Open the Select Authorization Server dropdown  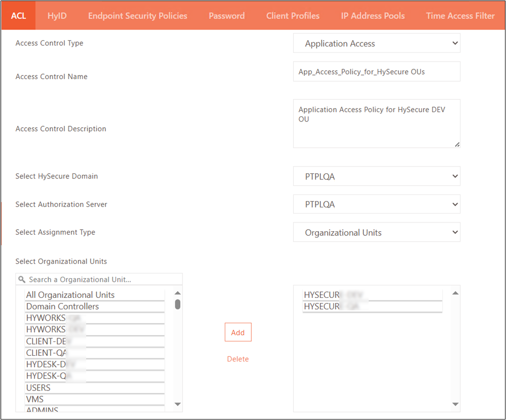coord(376,204)
